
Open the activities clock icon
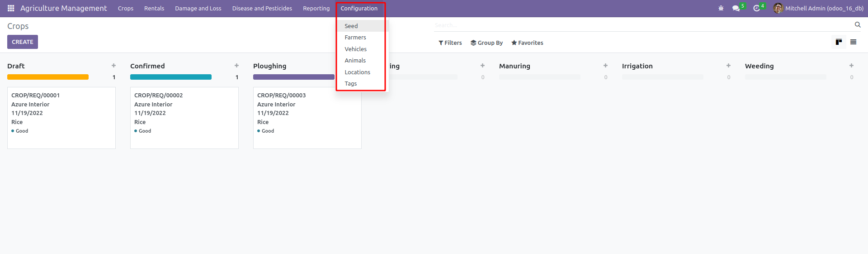(x=757, y=8)
